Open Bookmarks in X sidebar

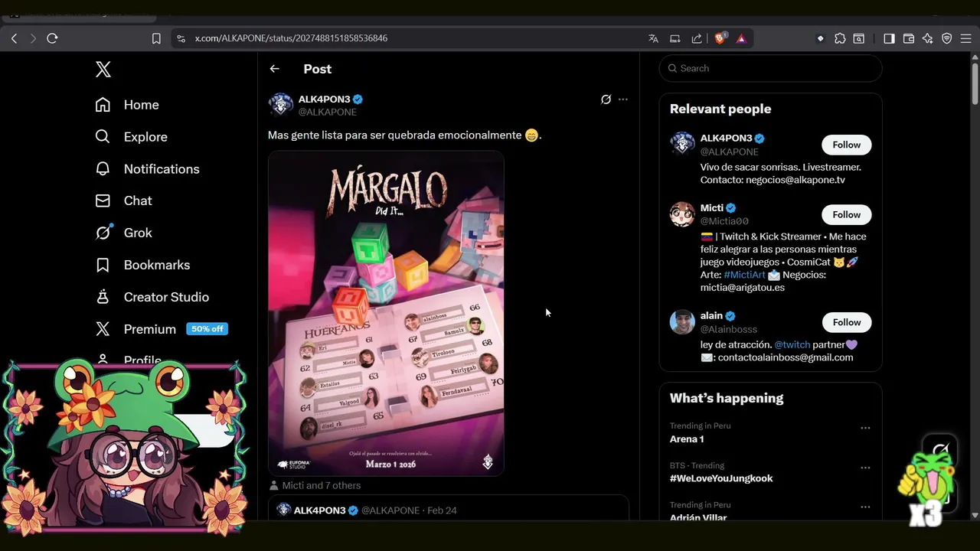coord(142,265)
